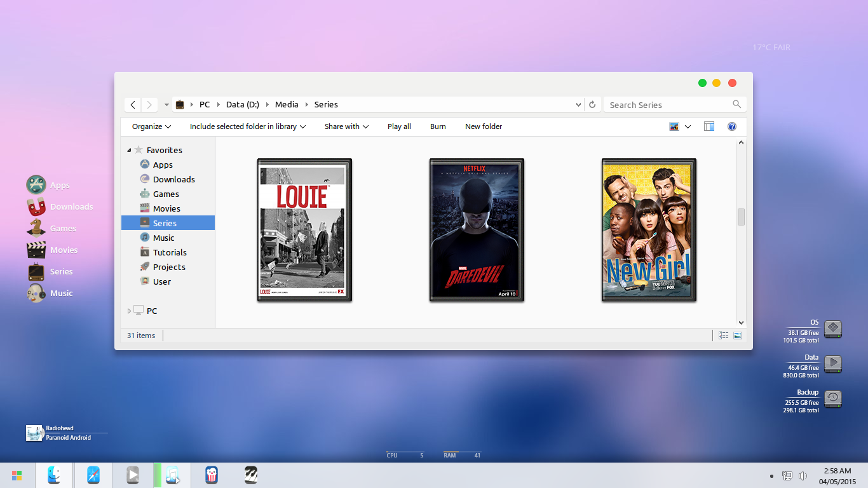The height and width of the screenshot is (488, 868).
Task: Switch to details view in status bar
Action: [x=723, y=335]
